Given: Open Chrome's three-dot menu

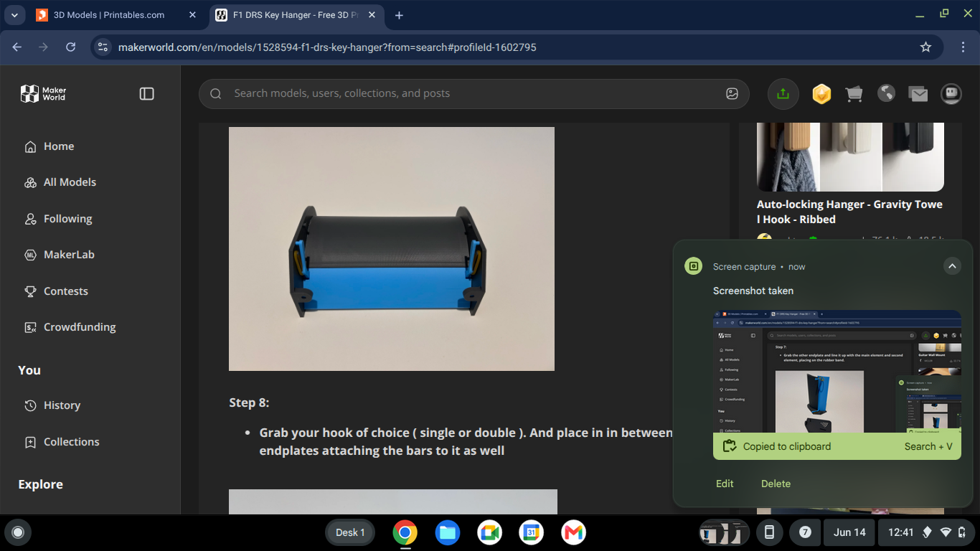Looking at the screenshot, I should click(x=963, y=47).
